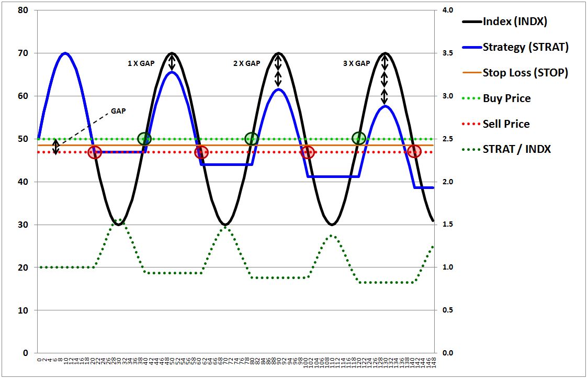Click the "1 X GAP" annotation label
Image resolution: width=588 pixels, height=379 pixels.
141,63
